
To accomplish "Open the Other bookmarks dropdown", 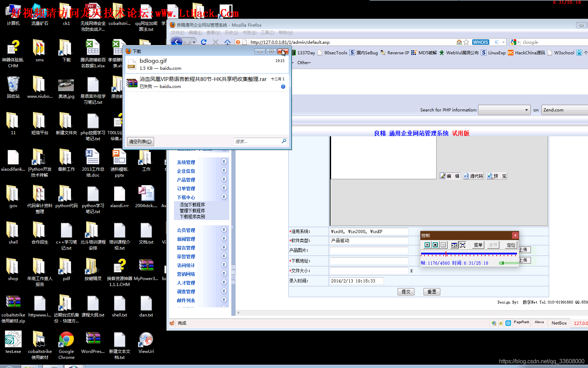I will pyautogui.click(x=304, y=63).
